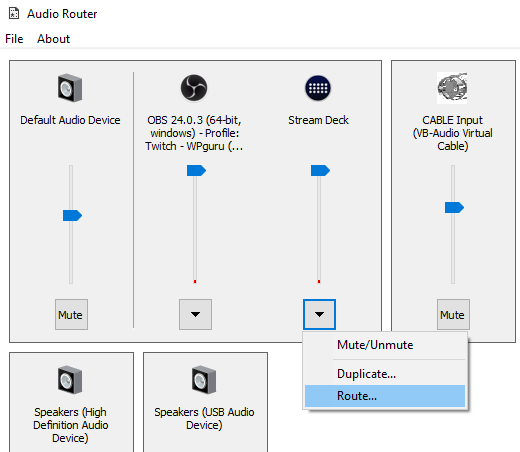Select the Speakers USB Audio Device icon
This screenshot has height=452, width=520.
[204, 380]
